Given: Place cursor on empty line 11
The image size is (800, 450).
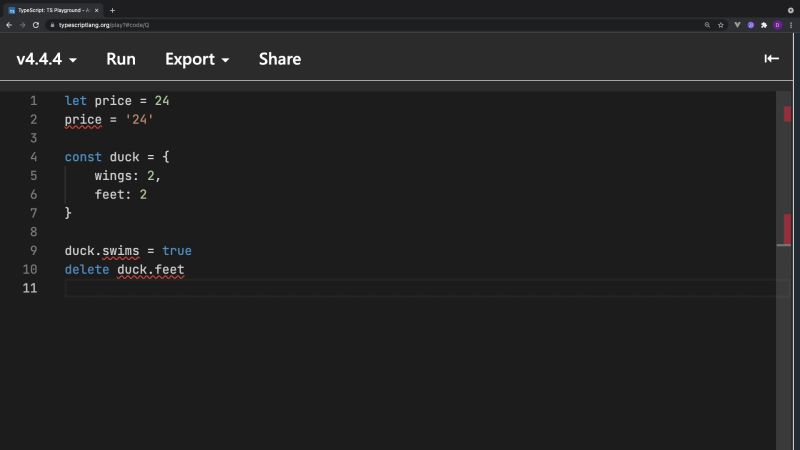Looking at the screenshot, I should (300, 288).
